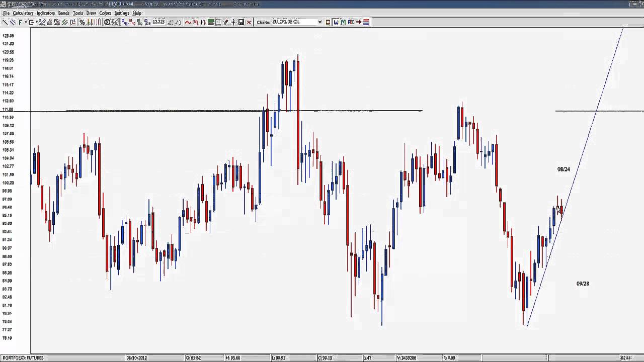Select the percent retracement tool
Image resolution: width=644 pixels, height=362 pixels.
tap(82, 22)
